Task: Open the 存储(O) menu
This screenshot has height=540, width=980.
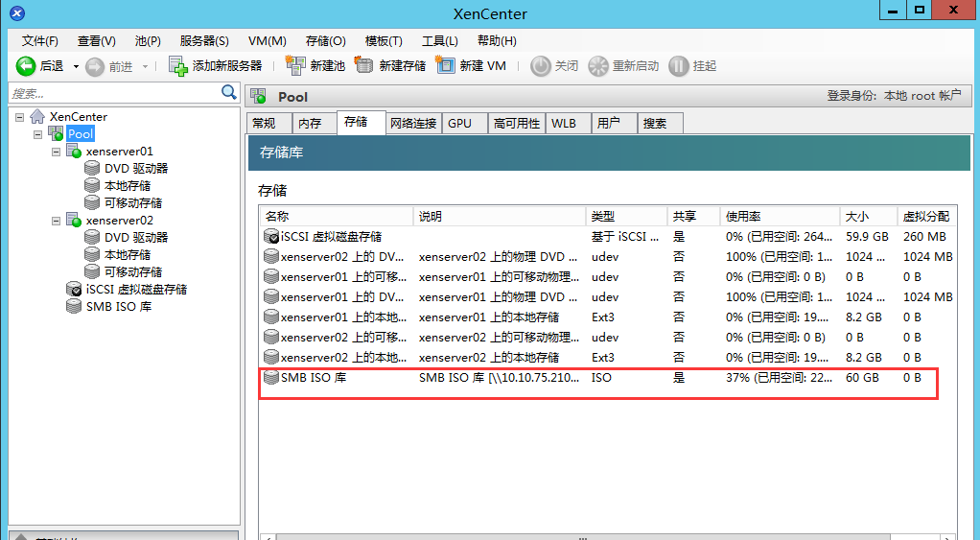Action: pos(326,40)
